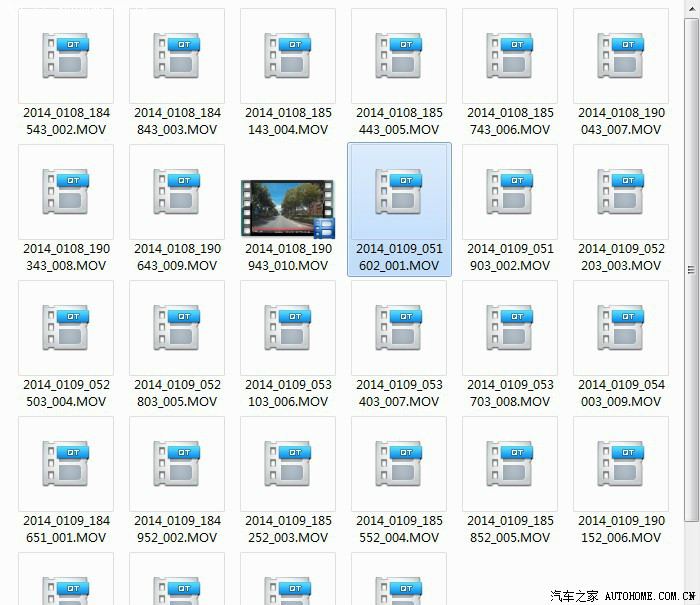700x605 pixels.
Task: Pick the 2014_0109_053103_006.MOV file icon
Action: [288, 328]
